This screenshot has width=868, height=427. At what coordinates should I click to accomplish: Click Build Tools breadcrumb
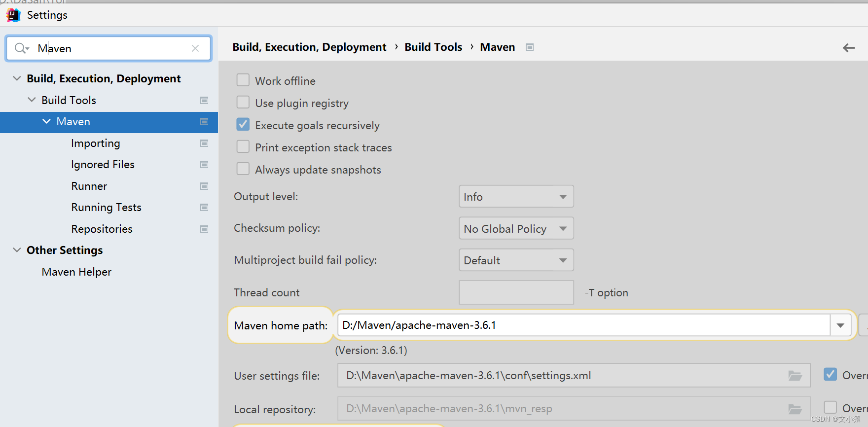click(x=434, y=47)
